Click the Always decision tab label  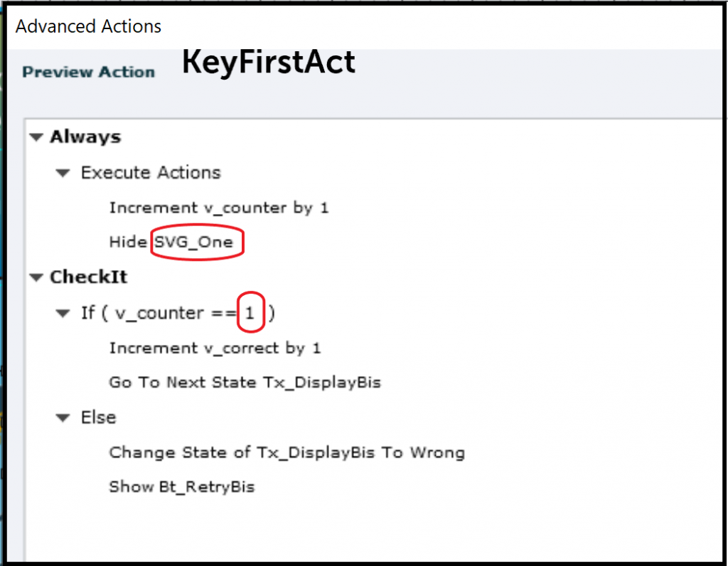(x=84, y=137)
